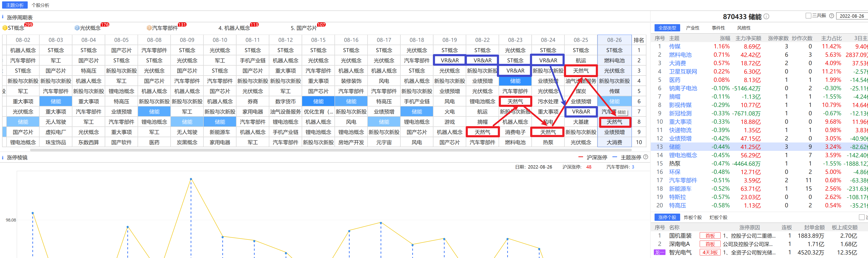868x258 pixels.
Task: Click the red 107 count badge
Action: [321, 25]
